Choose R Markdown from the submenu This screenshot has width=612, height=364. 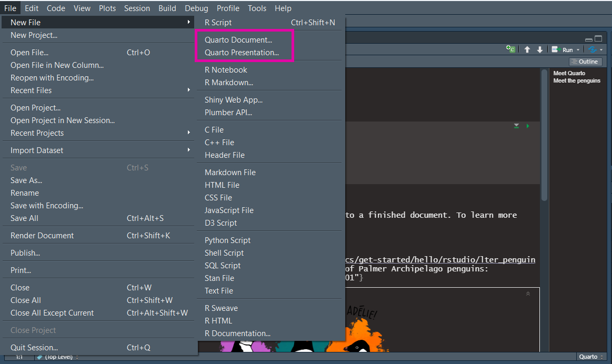pyautogui.click(x=229, y=83)
